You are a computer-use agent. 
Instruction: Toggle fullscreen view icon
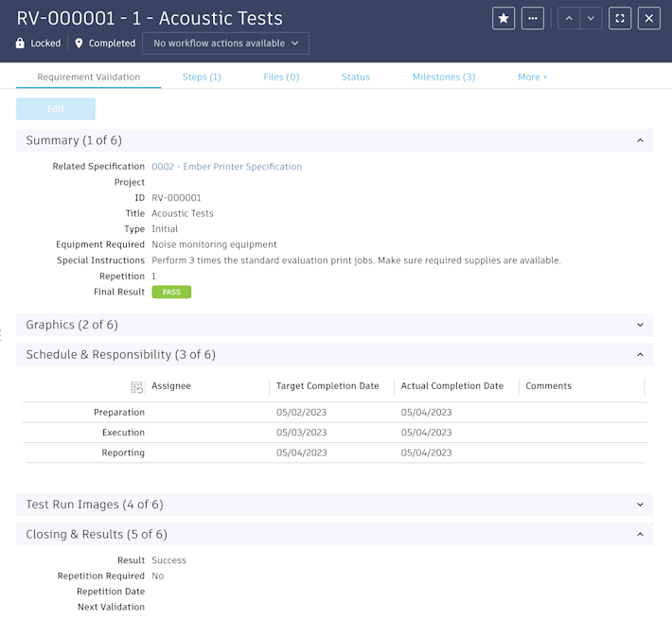point(620,18)
